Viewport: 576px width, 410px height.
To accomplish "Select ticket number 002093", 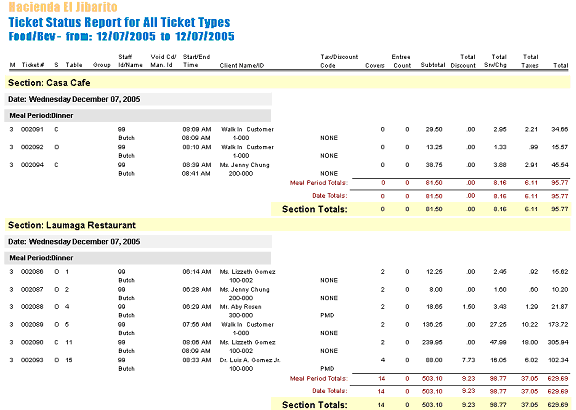I will [x=32, y=360].
